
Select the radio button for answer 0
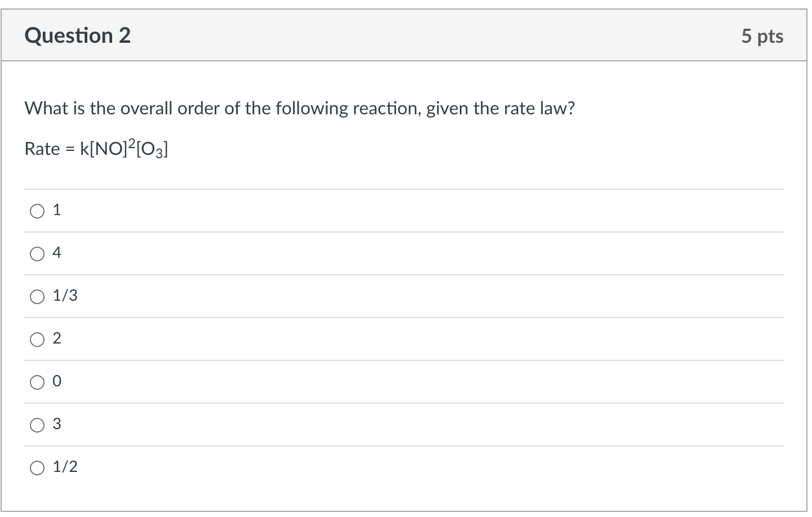[37, 382]
